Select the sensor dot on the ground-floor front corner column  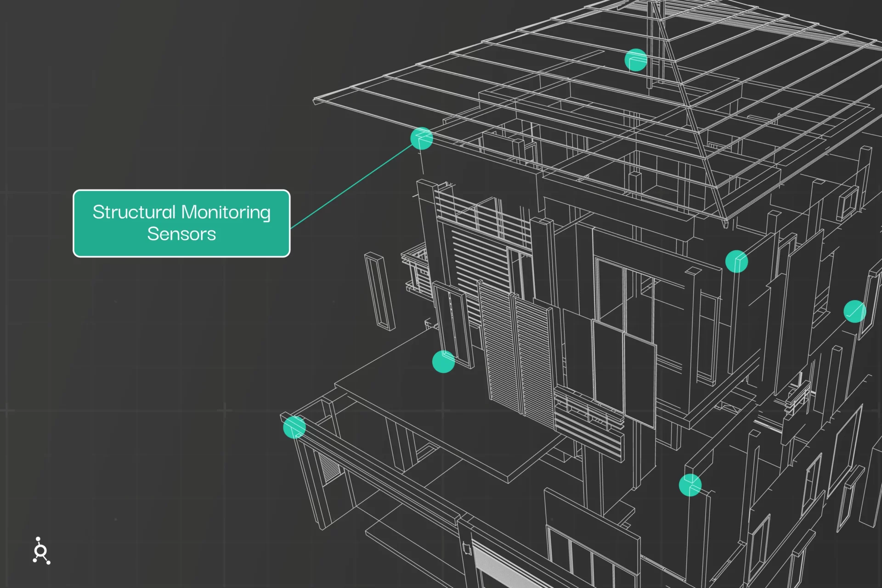[690, 485]
